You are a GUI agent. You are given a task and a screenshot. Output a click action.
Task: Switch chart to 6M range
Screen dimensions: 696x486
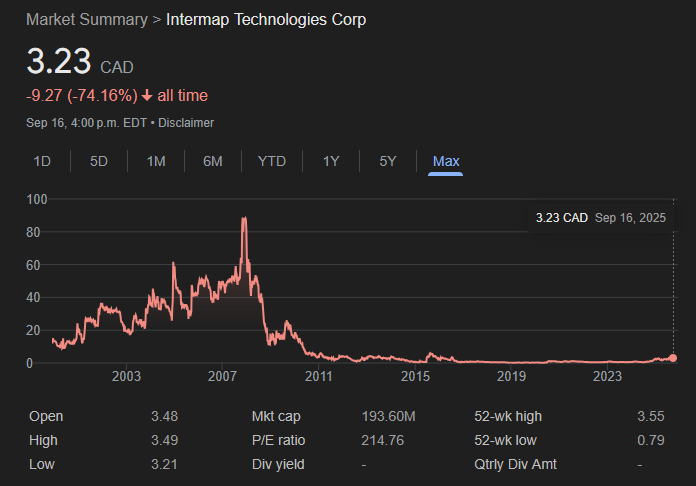point(213,161)
